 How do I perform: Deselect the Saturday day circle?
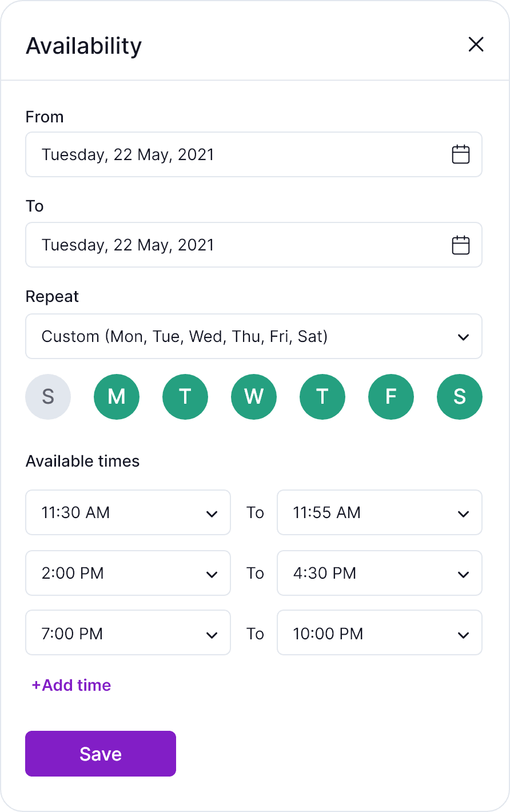(x=460, y=397)
